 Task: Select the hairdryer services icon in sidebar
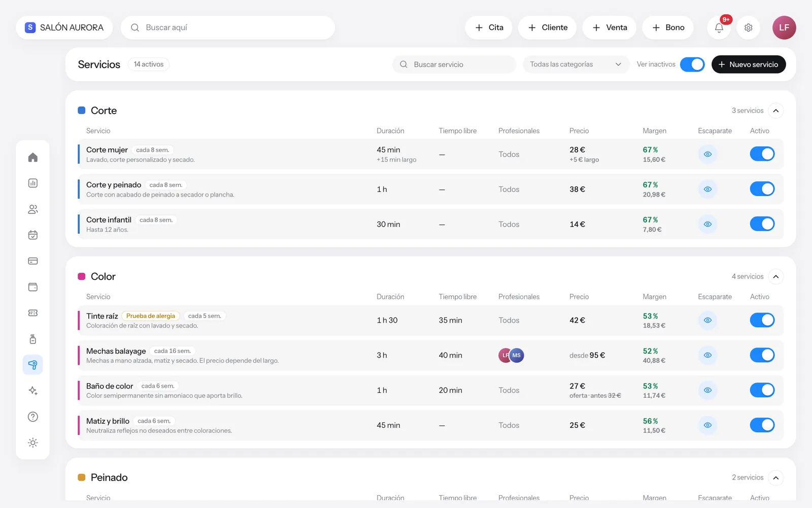33,365
